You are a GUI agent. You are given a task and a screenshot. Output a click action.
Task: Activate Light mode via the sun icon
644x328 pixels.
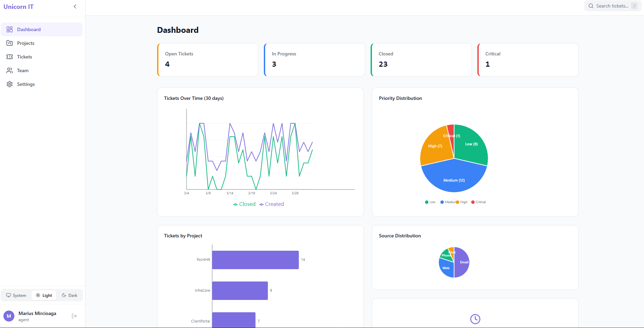tap(38, 295)
